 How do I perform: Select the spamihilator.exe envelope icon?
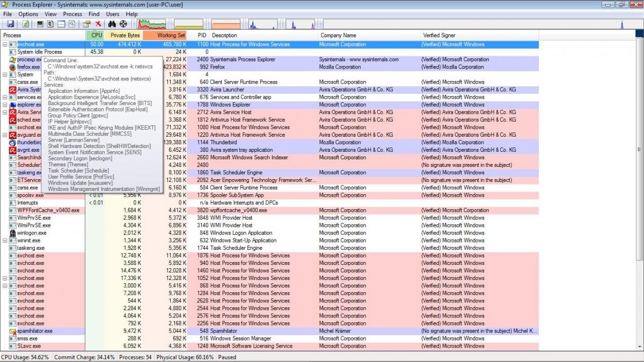(13, 331)
